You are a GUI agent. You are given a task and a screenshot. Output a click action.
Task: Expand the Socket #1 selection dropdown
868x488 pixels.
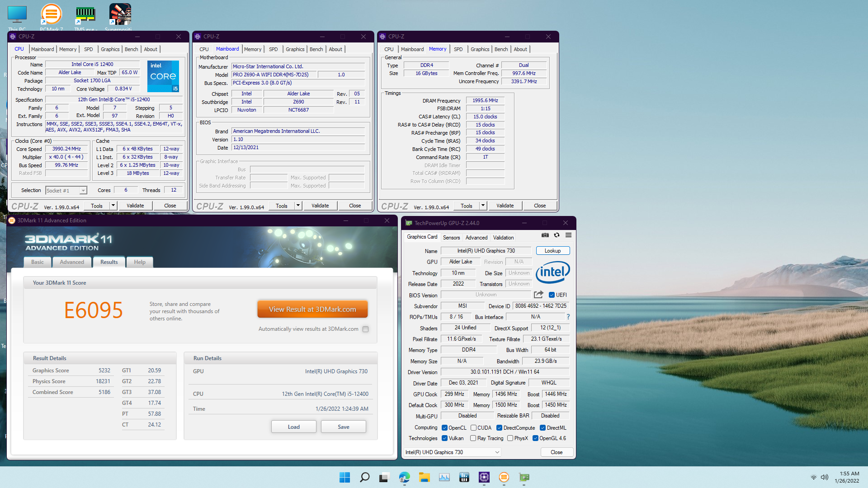pyautogui.click(x=83, y=191)
